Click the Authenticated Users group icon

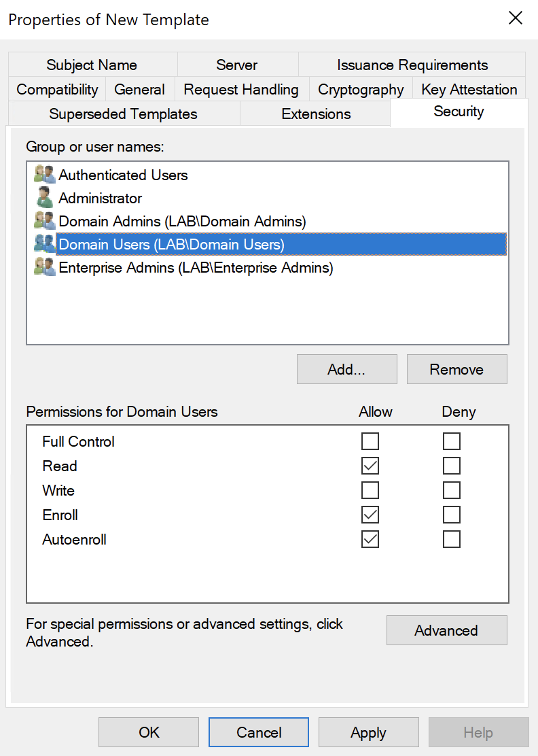[44, 175]
